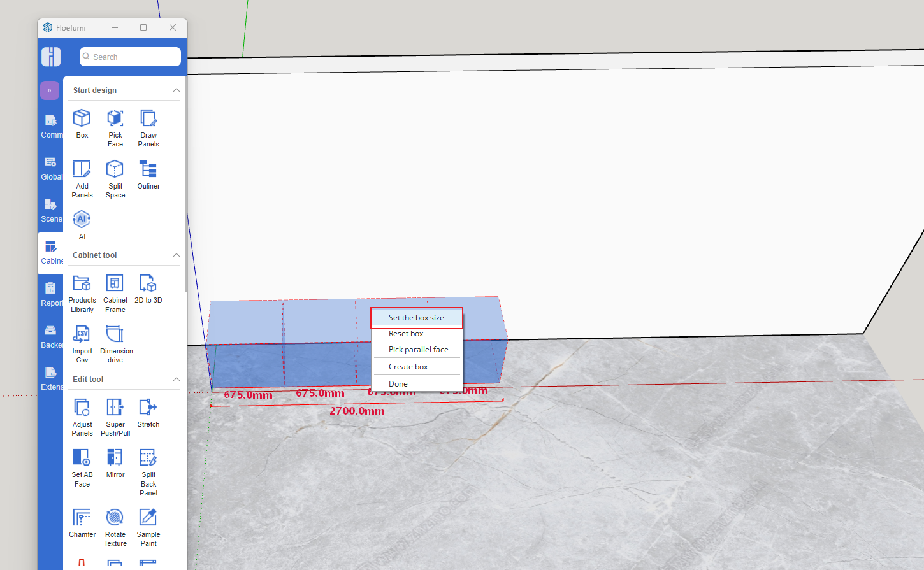The width and height of the screenshot is (924, 570).
Task: Select 'Create box' from context menu
Action: [408, 367]
